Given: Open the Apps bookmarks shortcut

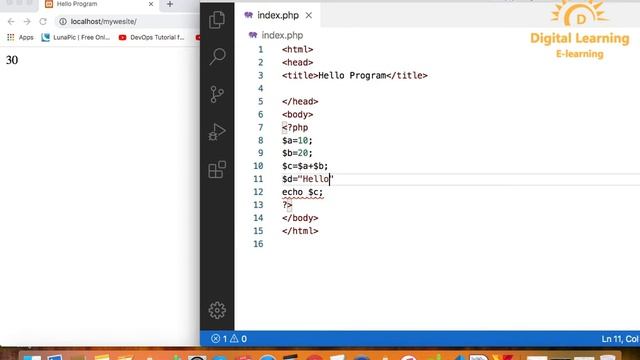Looking at the screenshot, I should 20,37.
